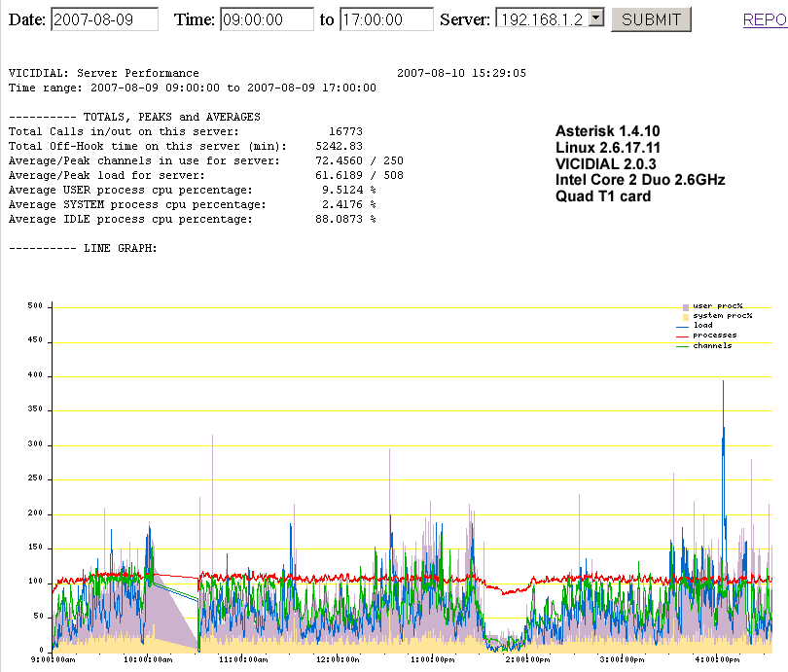Screen dimensions: 788x672
Task: Click the 11:00:00am x-axis label
Action: coord(243,659)
